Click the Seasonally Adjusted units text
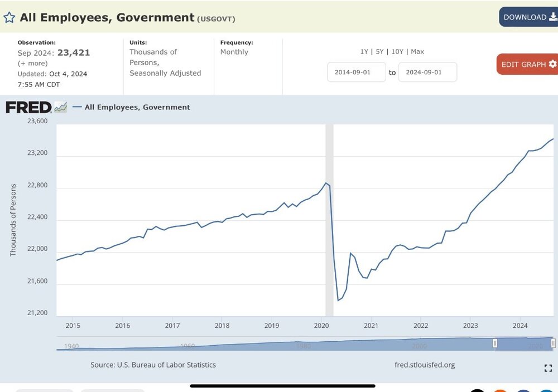Image resolution: width=558 pixels, height=392 pixels. tap(165, 73)
